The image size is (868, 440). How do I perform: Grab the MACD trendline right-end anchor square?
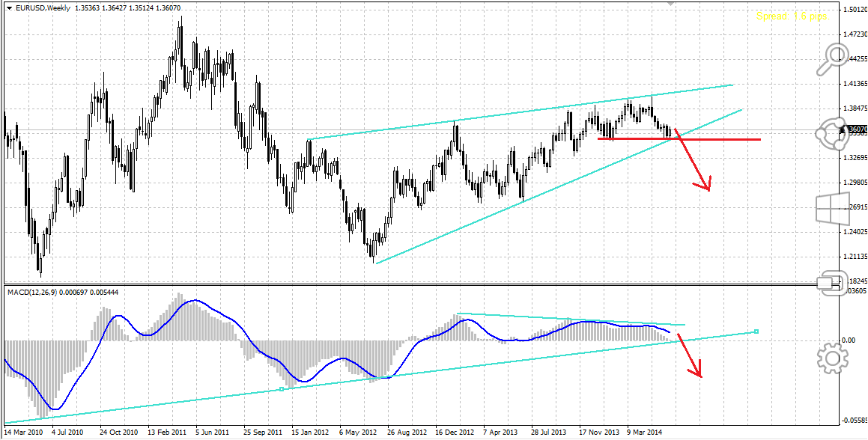pyautogui.click(x=756, y=331)
